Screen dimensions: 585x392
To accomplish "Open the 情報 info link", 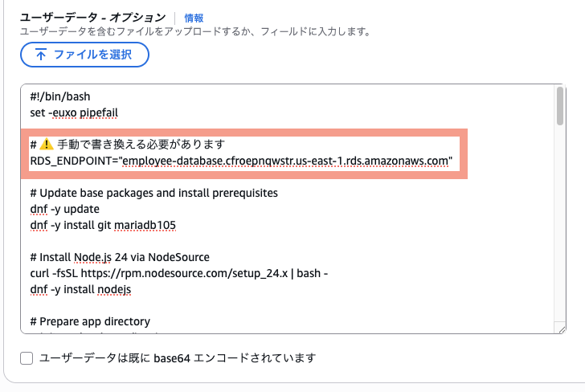I will tap(194, 18).
